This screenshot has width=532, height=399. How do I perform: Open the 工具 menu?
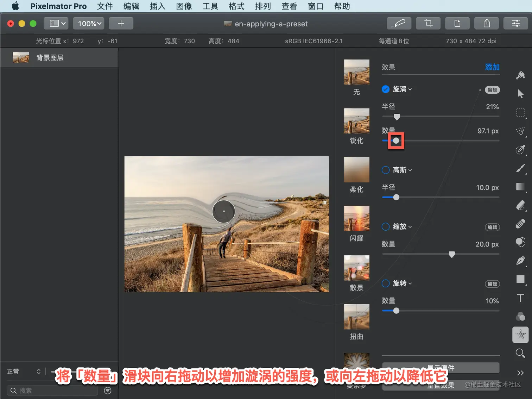(x=210, y=6)
